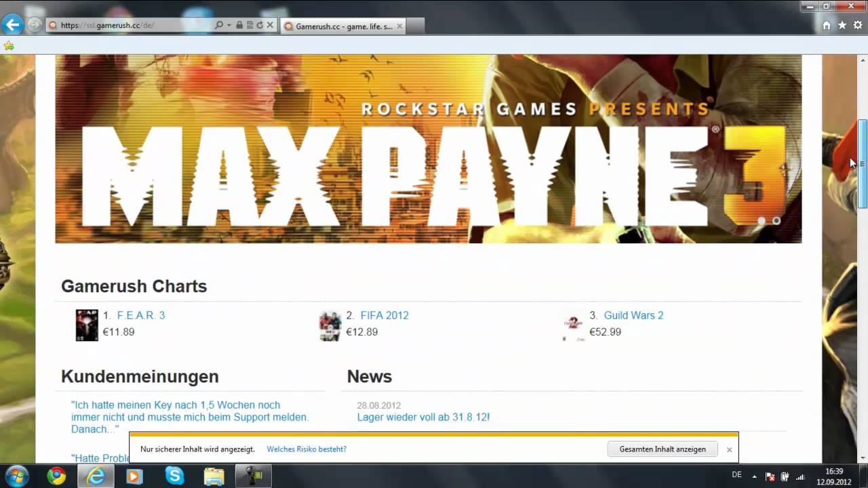Click the Gamerush Charts heading

pyautogui.click(x=134, y=286)
